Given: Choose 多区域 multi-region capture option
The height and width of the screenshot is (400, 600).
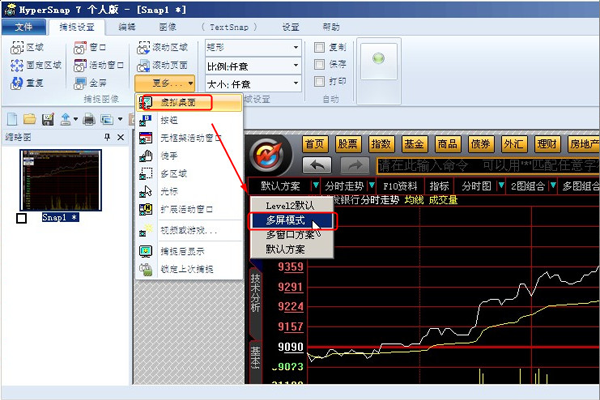Looking at the screenshot, I should pyautogui.click(x=170, y=173).
